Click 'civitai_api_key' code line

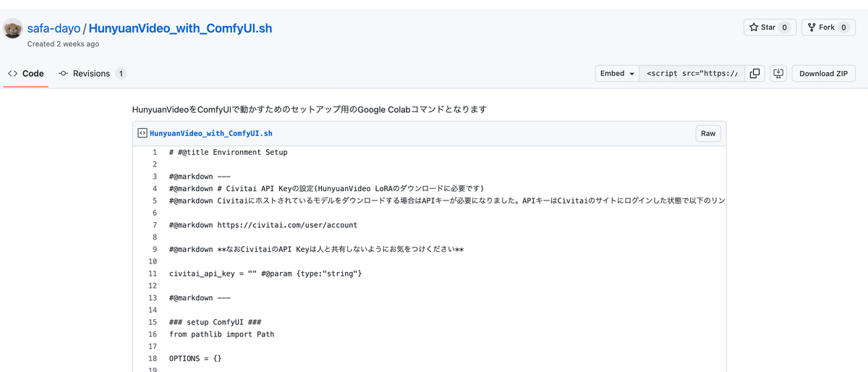(265, 274)
